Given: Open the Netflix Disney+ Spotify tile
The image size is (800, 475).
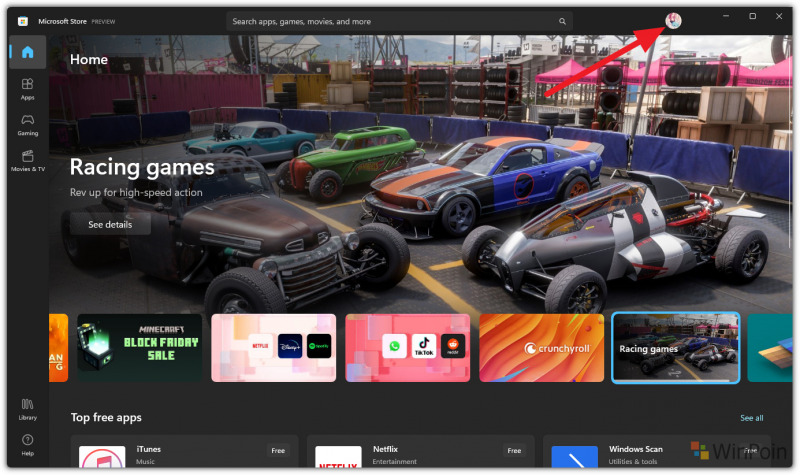Looking at the screenshot, I should (273, 347).
